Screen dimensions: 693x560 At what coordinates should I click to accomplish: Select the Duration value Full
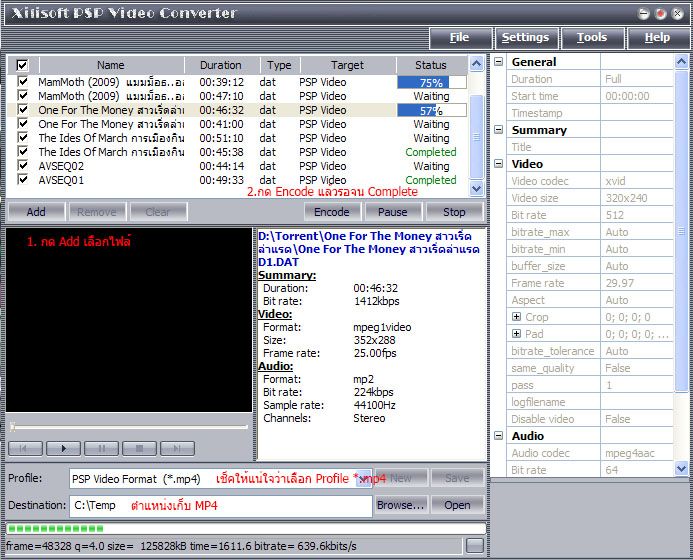pyautogui.click(x=636, y=79)
